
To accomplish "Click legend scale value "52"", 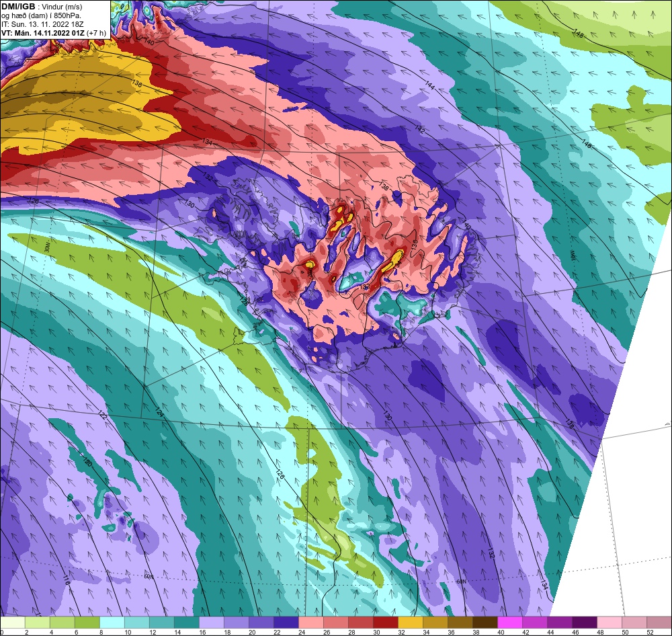I will 650,632.
